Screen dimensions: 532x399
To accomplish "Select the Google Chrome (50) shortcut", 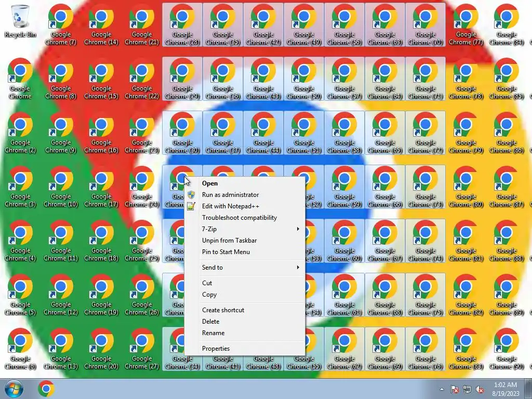I will (x=303, y=79).
